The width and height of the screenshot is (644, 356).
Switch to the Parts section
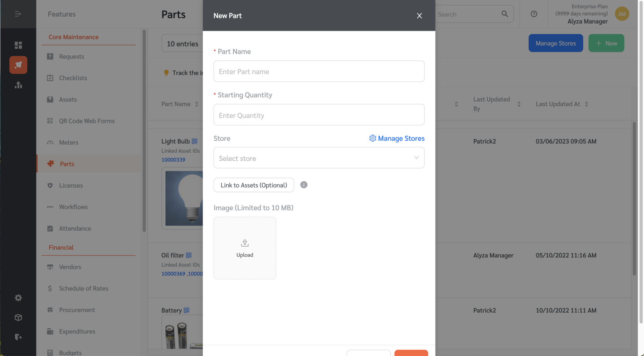pos(67,164)
